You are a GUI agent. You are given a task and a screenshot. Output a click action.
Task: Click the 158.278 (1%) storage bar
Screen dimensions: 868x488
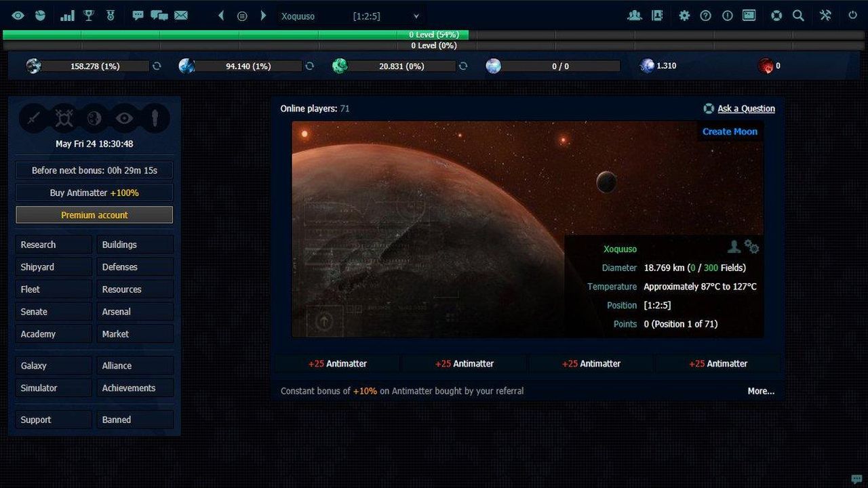95,66
